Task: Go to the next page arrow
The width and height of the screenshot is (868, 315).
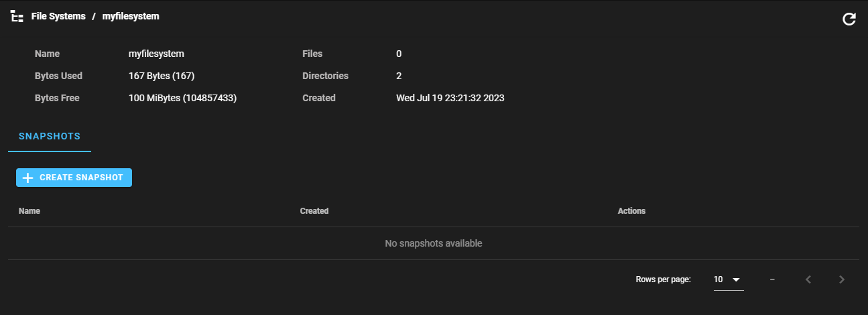Action: (x=842, y=279)
